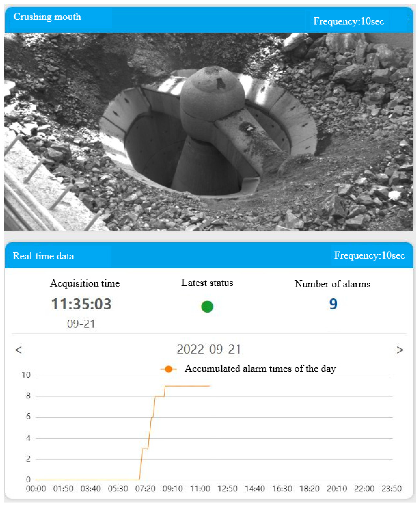Select the 2022-09-21 date heading
The image size is (420, 507).
tap(209, 349)
